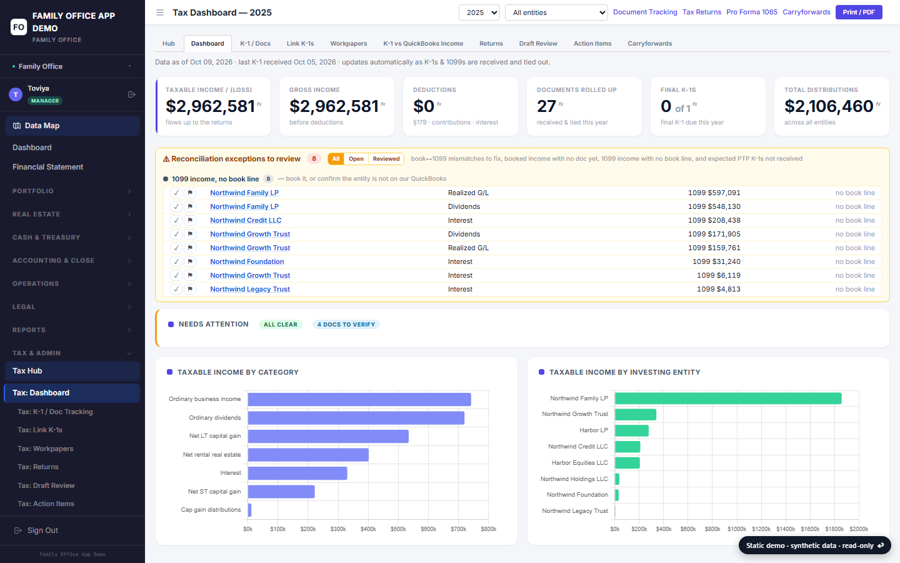The height and width of the screenshot is (563, 900).
Task: Open Tax: Action Items in sidebar
Action: pos(45,504)
